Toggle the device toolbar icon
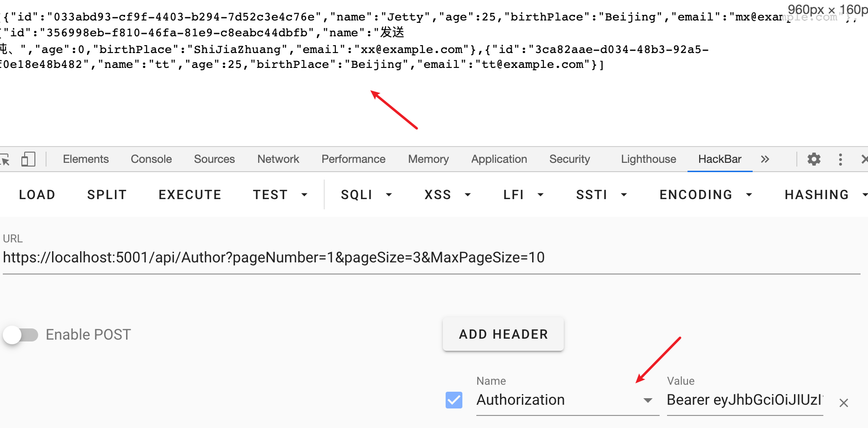 pos(28,160)
